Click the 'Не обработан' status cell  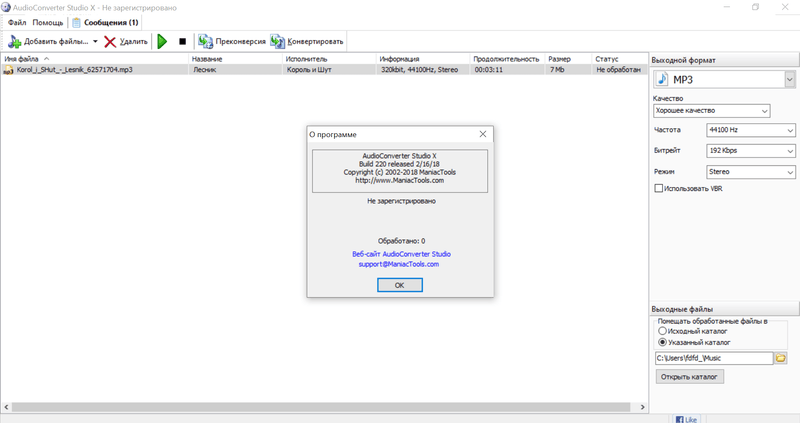point(618,70)
